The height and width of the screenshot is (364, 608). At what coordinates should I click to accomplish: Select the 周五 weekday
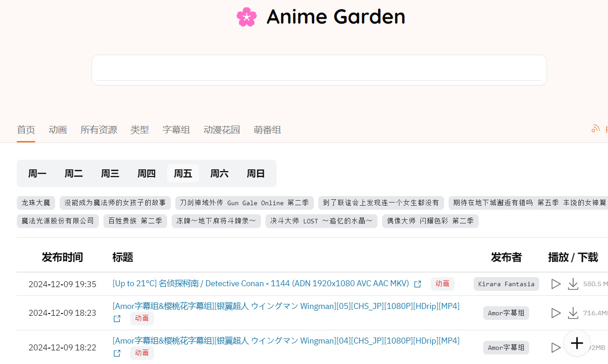183,173
